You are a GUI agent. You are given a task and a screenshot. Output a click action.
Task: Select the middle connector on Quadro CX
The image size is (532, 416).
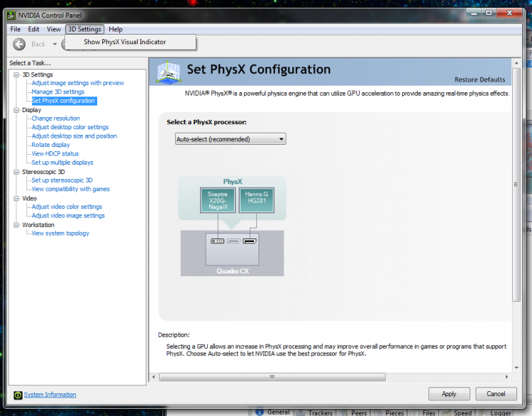click(x=233, y=241)
